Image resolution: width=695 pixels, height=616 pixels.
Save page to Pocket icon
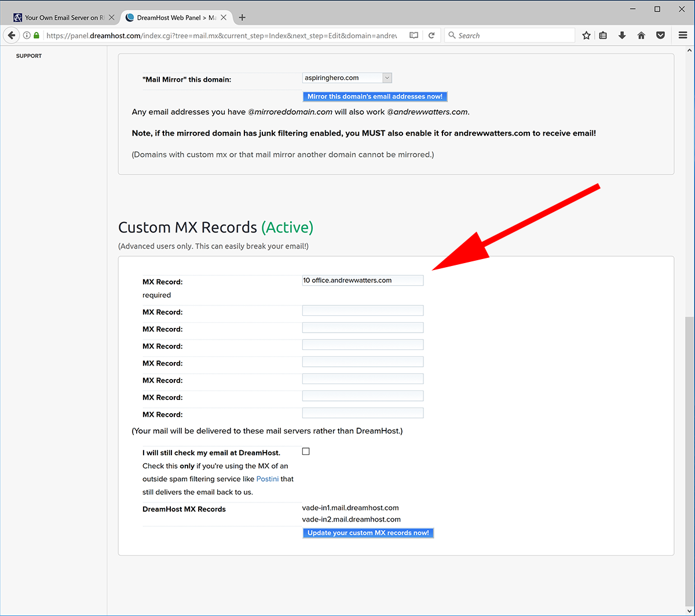(x=660, y=35)
